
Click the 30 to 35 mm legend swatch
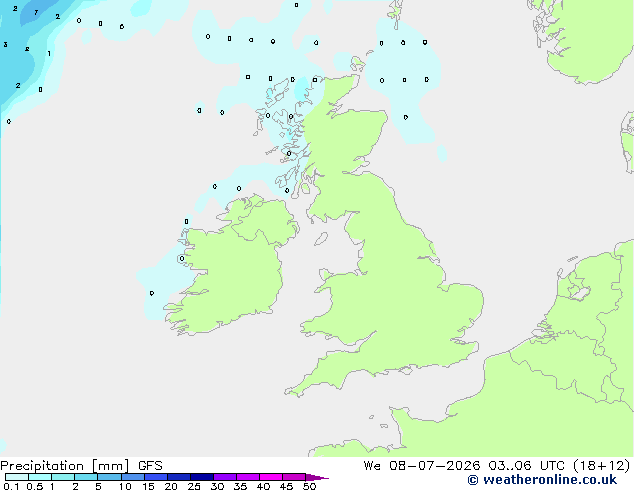225,477
